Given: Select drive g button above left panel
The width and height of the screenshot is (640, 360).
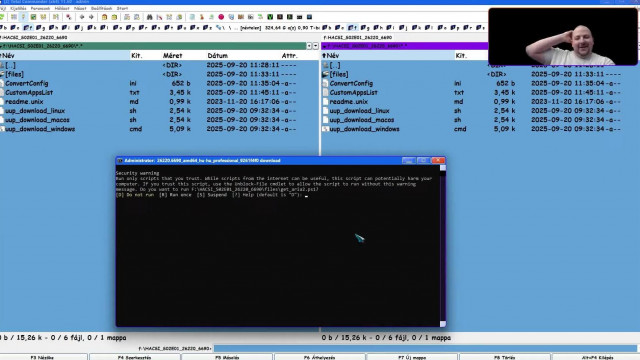Looking at the screenshot, I should 40,27.
